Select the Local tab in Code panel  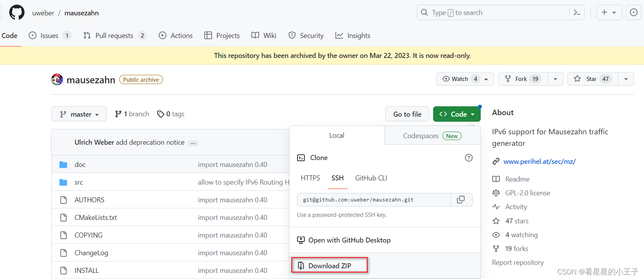337,135
